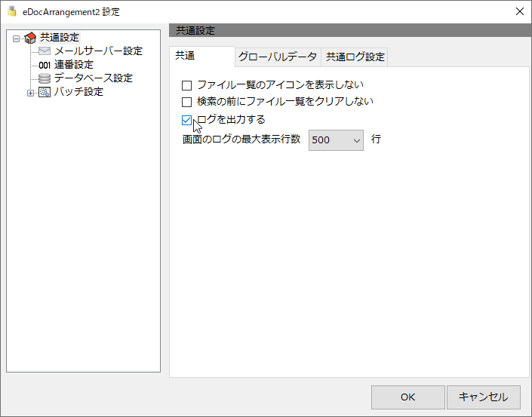Click the eDocArrangement2 title bar app icon

[12, 11]
